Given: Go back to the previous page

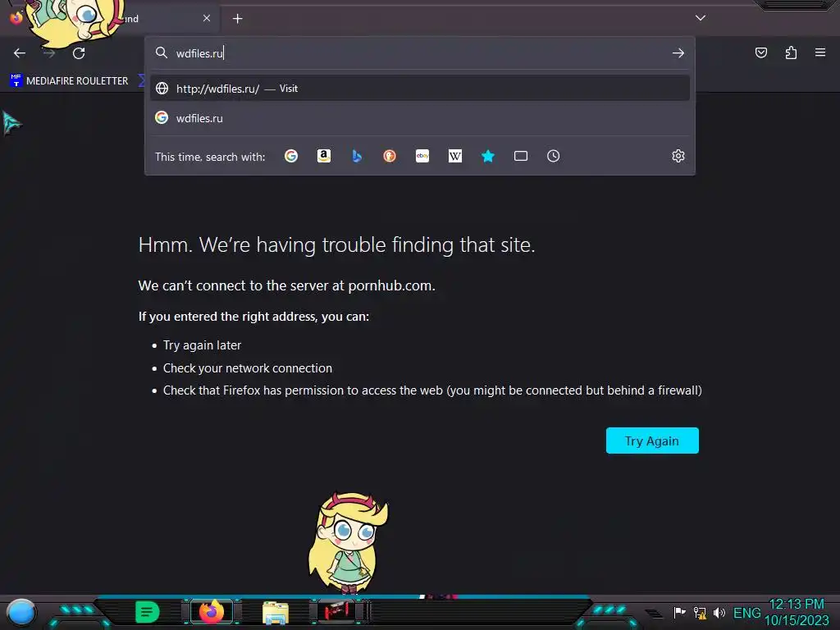Looking at the screenshot, I should (20, 53).
